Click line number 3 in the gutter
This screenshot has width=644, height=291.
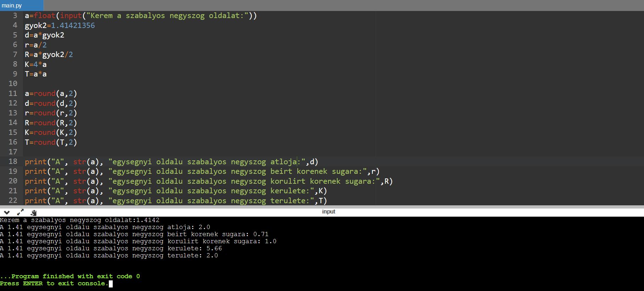15,16
